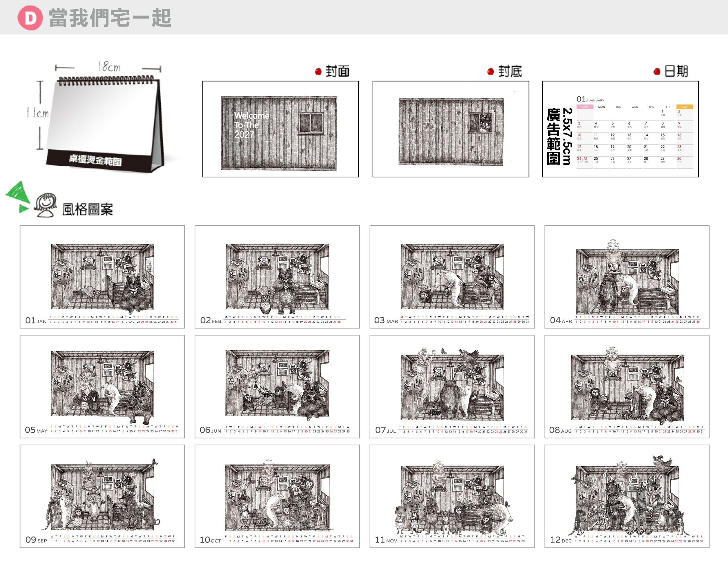Click the red dot beside 日期
728x564 pixels.
pos(657,72)
